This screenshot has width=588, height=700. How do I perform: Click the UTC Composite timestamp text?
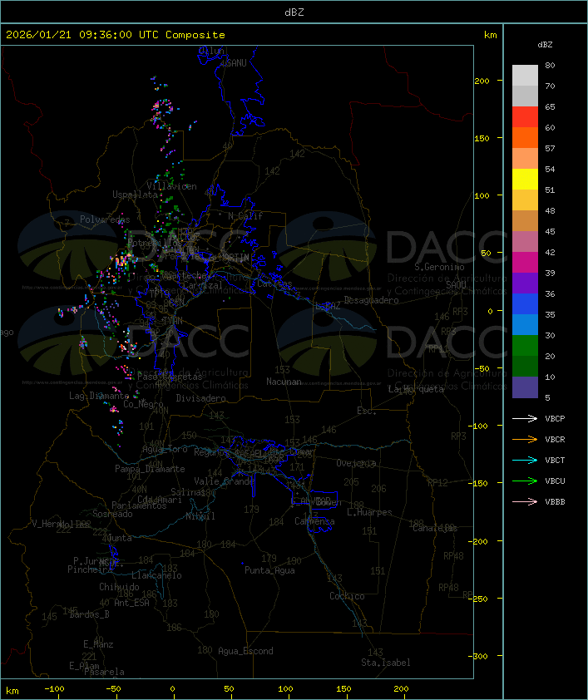(x=116, y=35)
